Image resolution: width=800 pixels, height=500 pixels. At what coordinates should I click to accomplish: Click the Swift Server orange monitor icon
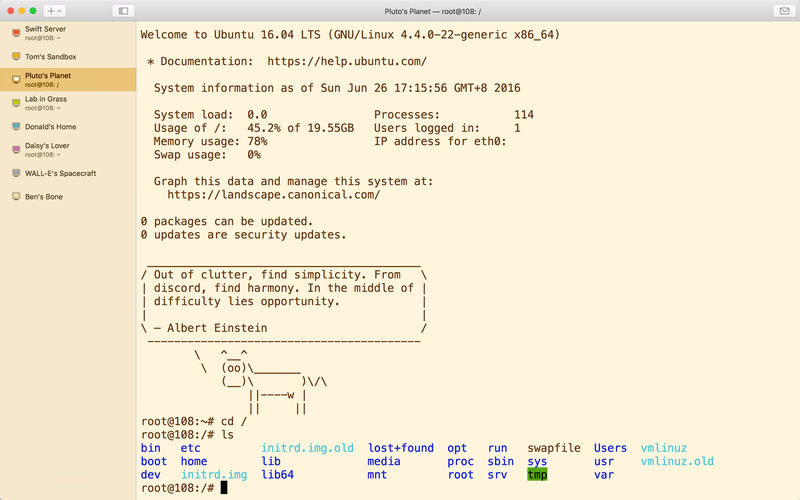tap(16, 33)
